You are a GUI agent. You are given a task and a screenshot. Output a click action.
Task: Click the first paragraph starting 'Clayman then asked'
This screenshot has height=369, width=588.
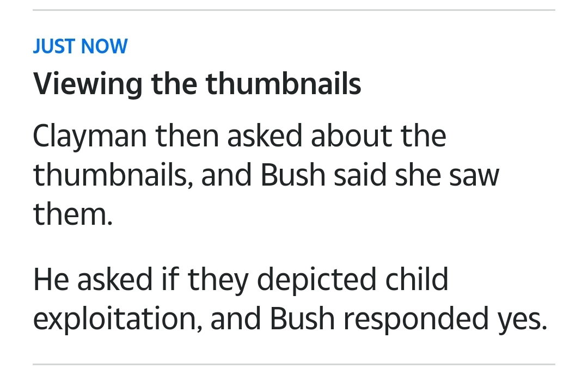[x=266, y=175]
